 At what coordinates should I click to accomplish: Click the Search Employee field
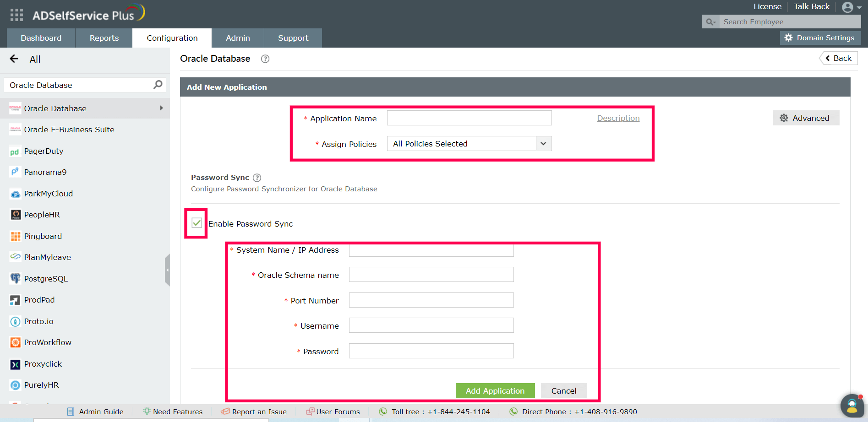coord(790,22)
